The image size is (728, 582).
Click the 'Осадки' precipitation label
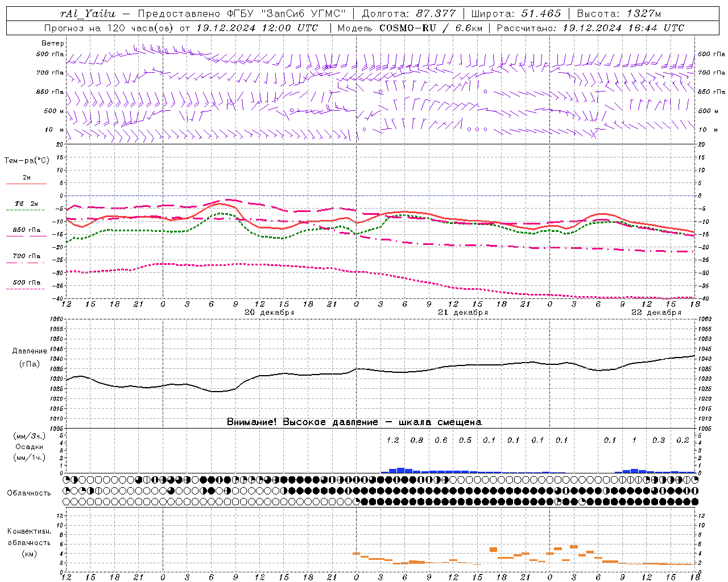[x=29, y=447]
